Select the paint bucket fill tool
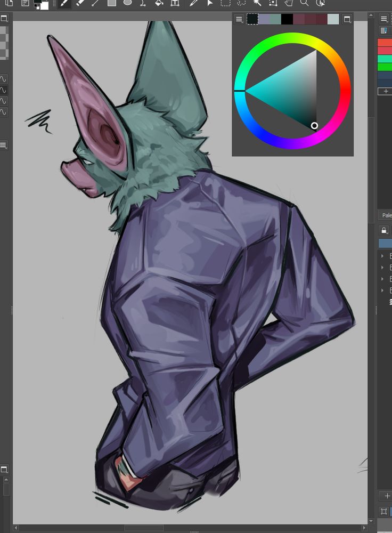Viewport: 392px width, 533px height. (159, 3)
